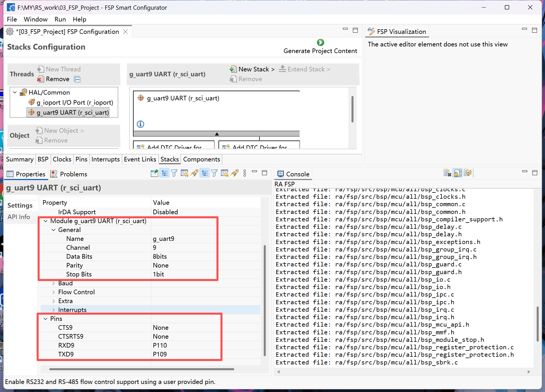Minimize the FSP Visualization panel
This screenshot has height=392, width=545.
[524, 30]
